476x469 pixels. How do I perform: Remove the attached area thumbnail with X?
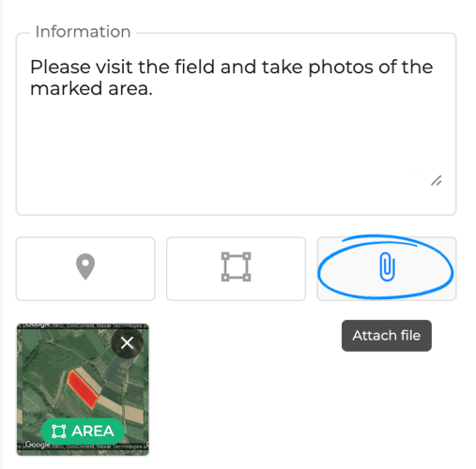coord(127,343)
